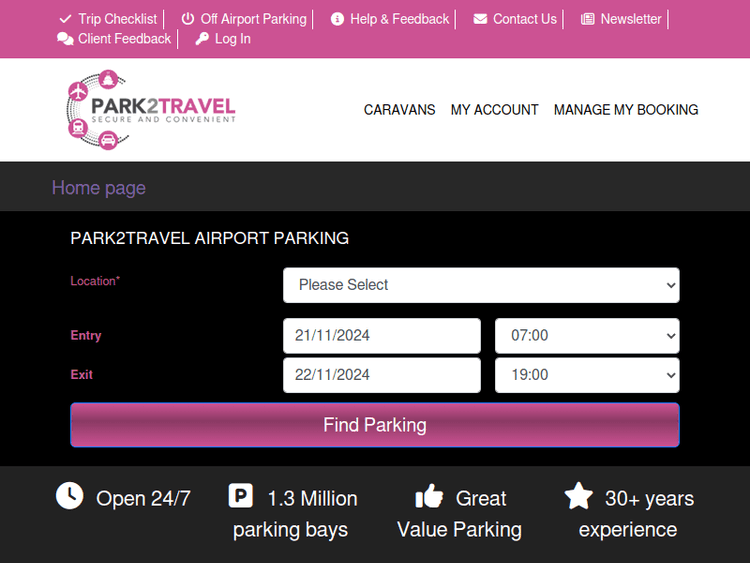Viewport: 750px width, 563px height.
Task: Click the Exit label
Action: point(81,375)
